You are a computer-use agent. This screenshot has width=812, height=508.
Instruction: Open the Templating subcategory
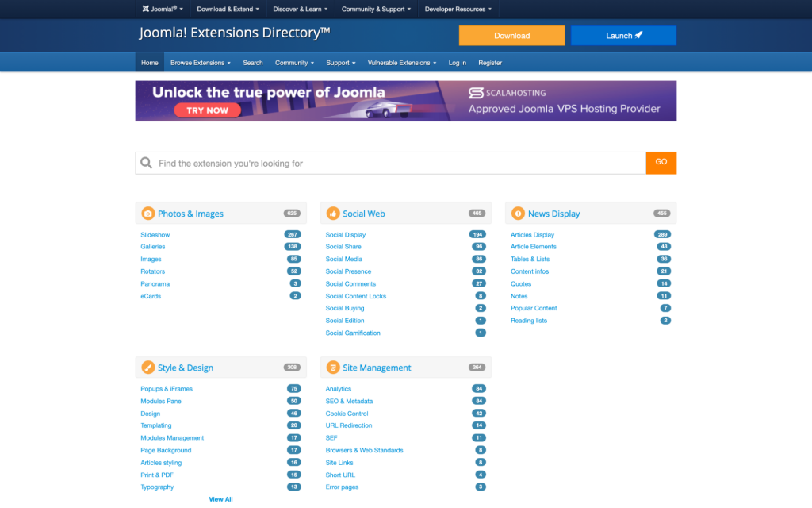click(x=156, y=425)
